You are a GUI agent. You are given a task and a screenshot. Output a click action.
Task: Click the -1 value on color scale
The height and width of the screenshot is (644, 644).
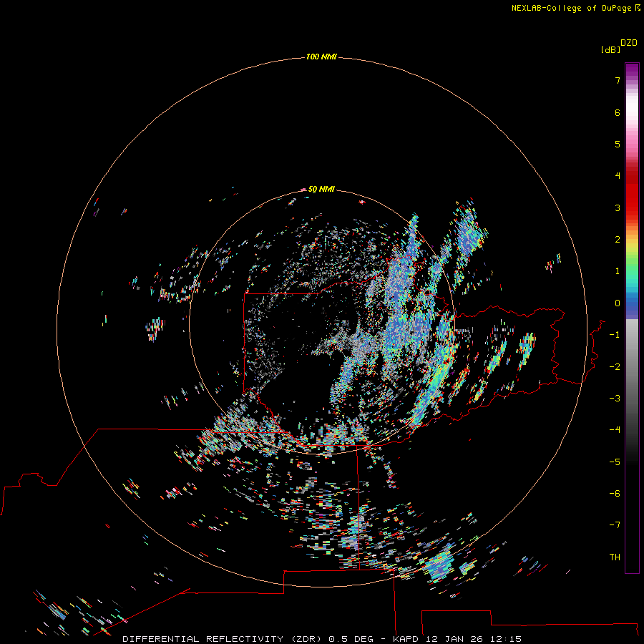coord(615,335)
